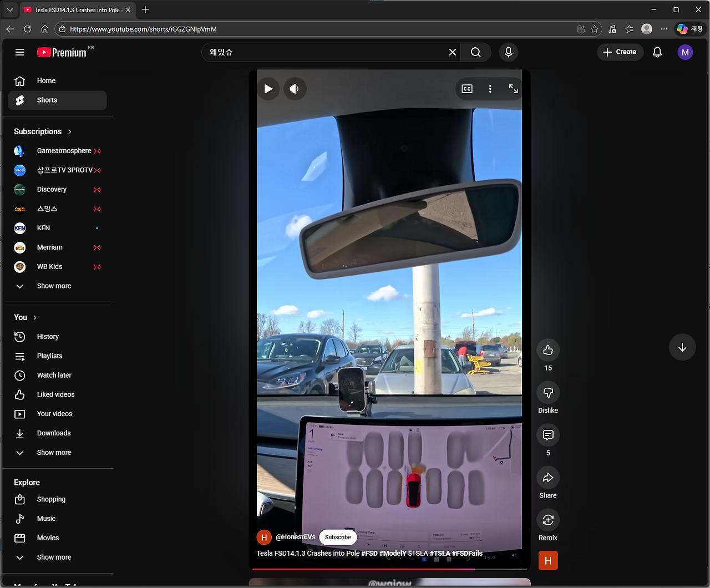Click the search field containing Korean text
The width and height of the screenshot is (710, 588).
(327, 52)
